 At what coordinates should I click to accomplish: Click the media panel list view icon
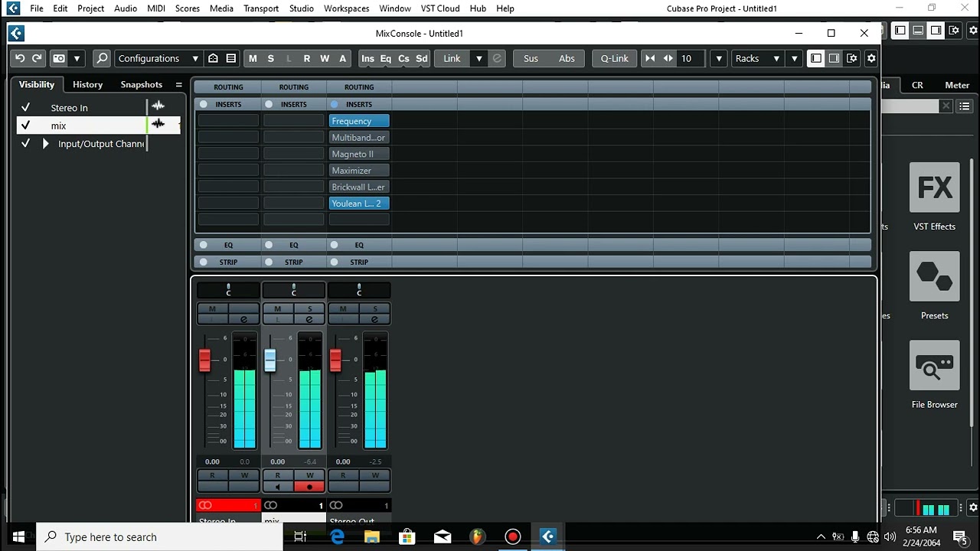pyautogui.click(x=965, y=106)
